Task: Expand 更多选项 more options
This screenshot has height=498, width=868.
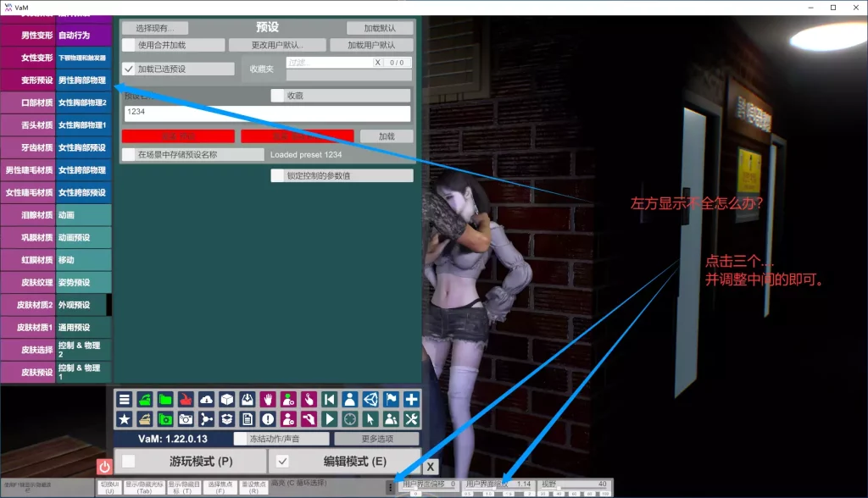Action: tap(376, 439)
